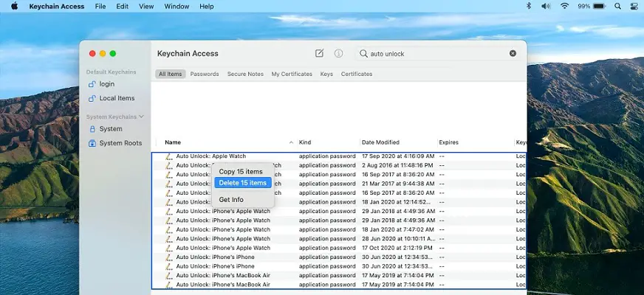The width and height of the screenshot is (644, 295).
Task: Click the volume icon in menu bar
Action: click(546, 7)
